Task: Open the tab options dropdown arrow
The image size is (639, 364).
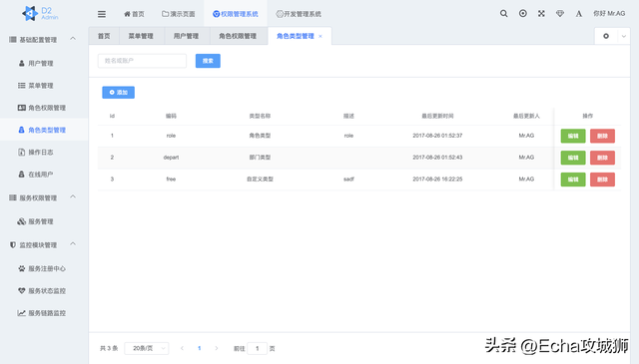Action: [x=623, y=36]
